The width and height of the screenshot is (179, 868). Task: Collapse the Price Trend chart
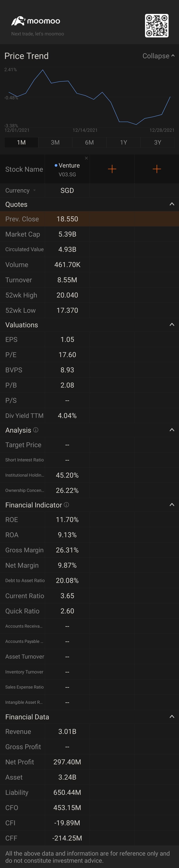click(x=158, y=56)
